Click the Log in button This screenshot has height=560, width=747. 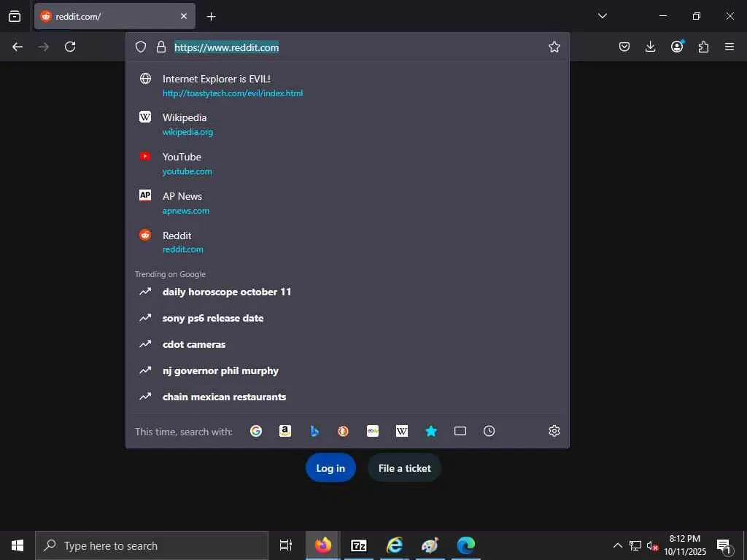point(330,467)
